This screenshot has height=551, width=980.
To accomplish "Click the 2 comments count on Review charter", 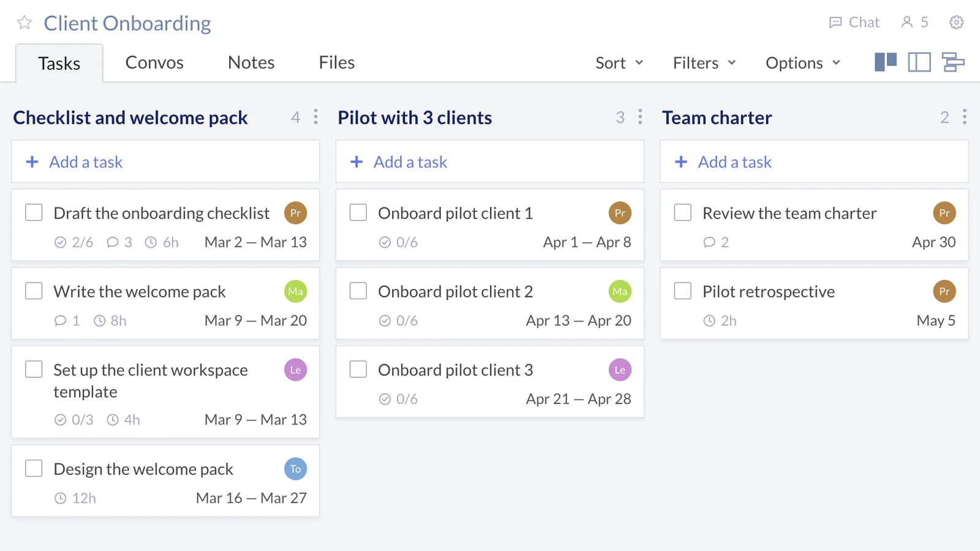I will coord(717,242).
